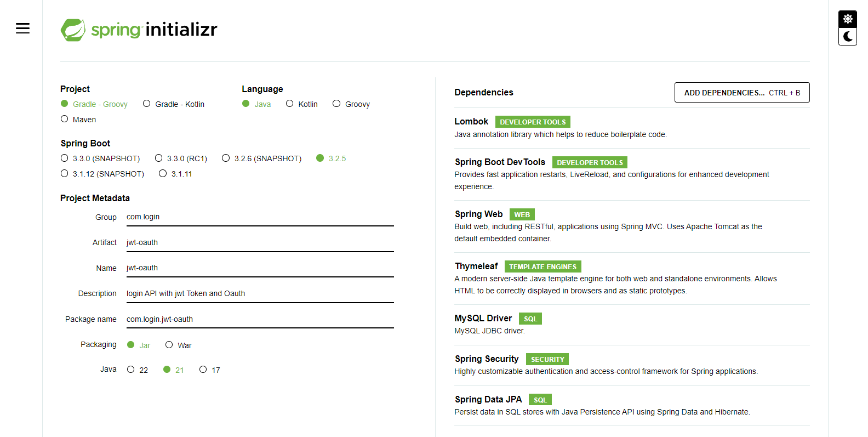Click MySQL Driver's SQL tag
The height and width of the screenshot is (437, 868).
[530, 319]
